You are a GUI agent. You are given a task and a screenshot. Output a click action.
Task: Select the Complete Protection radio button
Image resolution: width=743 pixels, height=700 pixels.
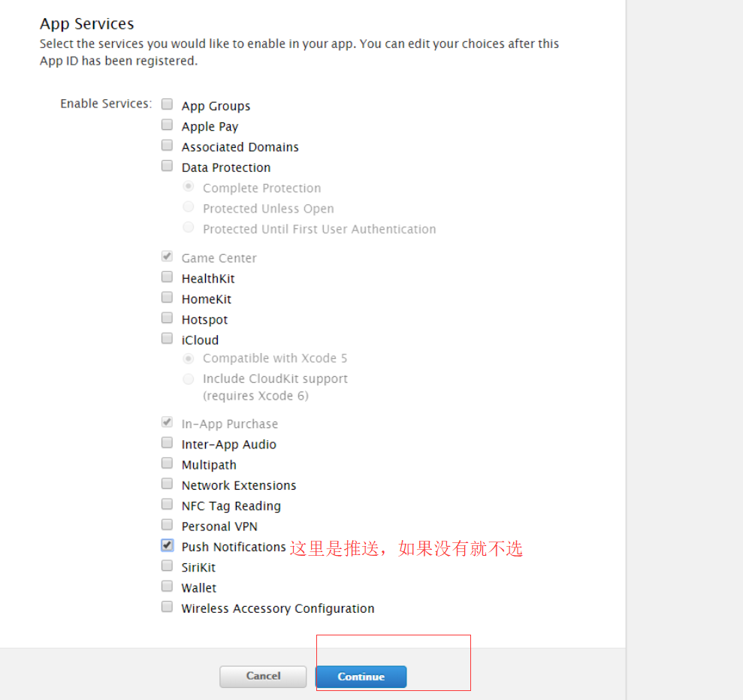point(188,186)
